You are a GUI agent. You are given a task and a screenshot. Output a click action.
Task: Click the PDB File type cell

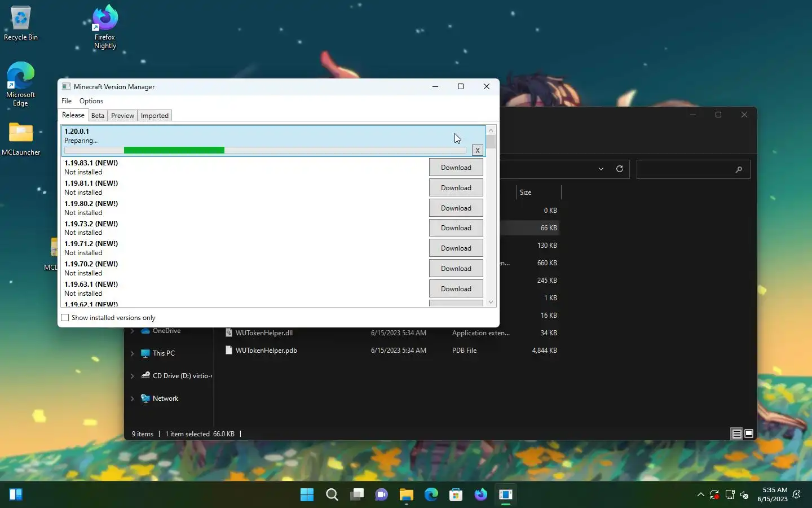(x=464, y=351)
